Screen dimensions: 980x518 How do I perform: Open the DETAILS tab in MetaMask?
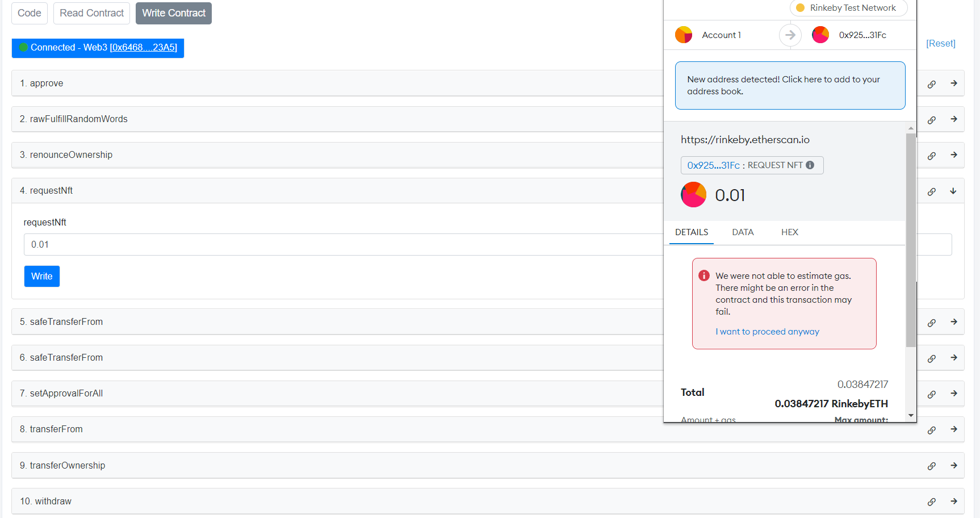pyautogui.click(x=692, y=232)
